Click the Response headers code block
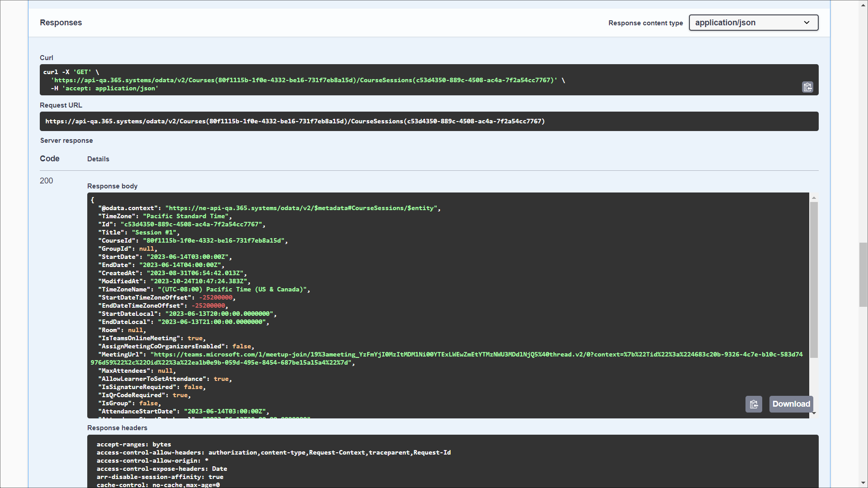The image size is (868, 488). click(452, 461)
